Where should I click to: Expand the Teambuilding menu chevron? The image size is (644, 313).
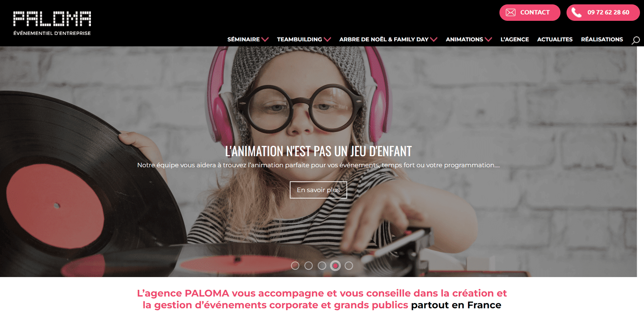pos(327,39)
